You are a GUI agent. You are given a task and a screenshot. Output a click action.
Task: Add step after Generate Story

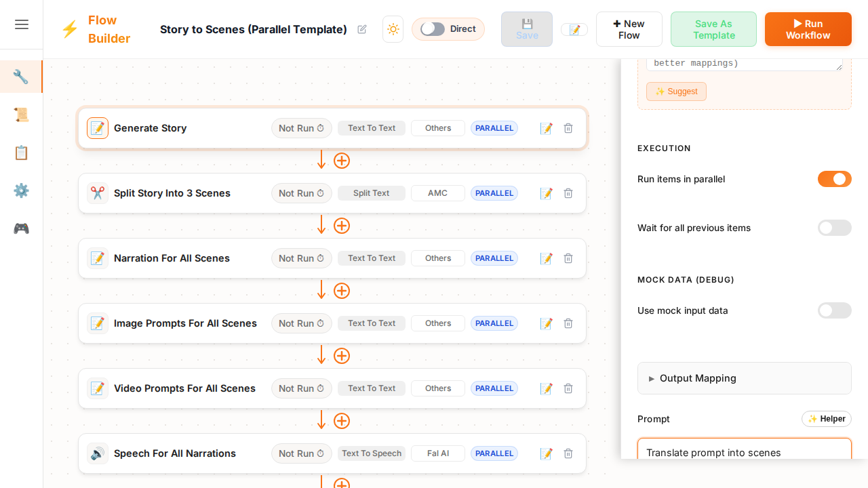pyautogui.click(x=342, y=161)
